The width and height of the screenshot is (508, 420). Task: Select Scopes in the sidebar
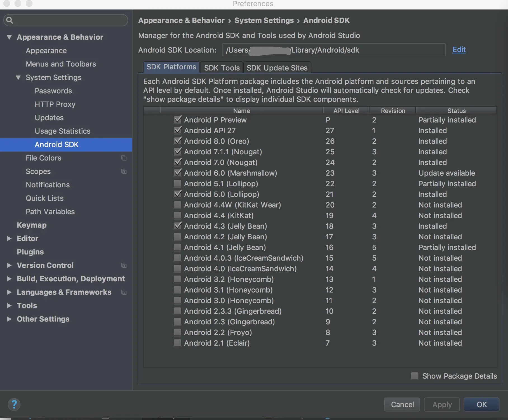point(38,171)
